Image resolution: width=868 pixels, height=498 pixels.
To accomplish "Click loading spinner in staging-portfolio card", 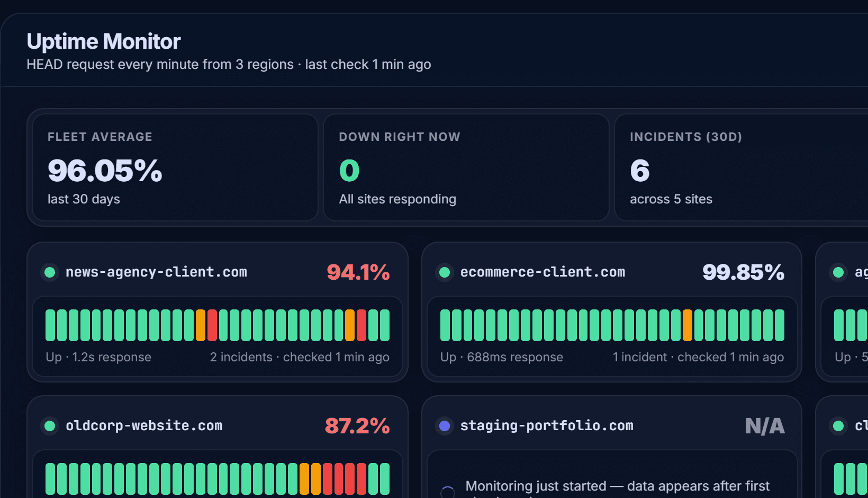I will 448,492.
